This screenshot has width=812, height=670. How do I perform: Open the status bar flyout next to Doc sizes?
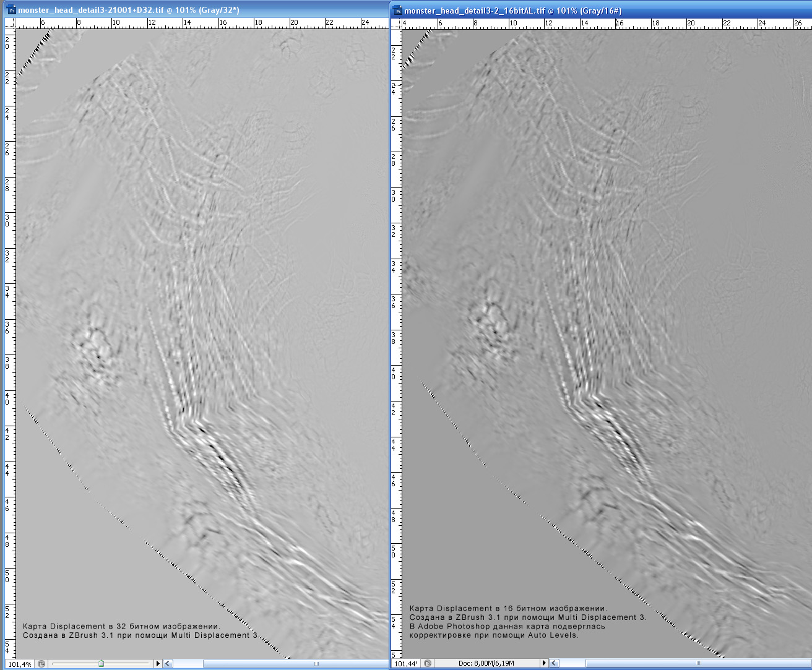tap(544, 664)
